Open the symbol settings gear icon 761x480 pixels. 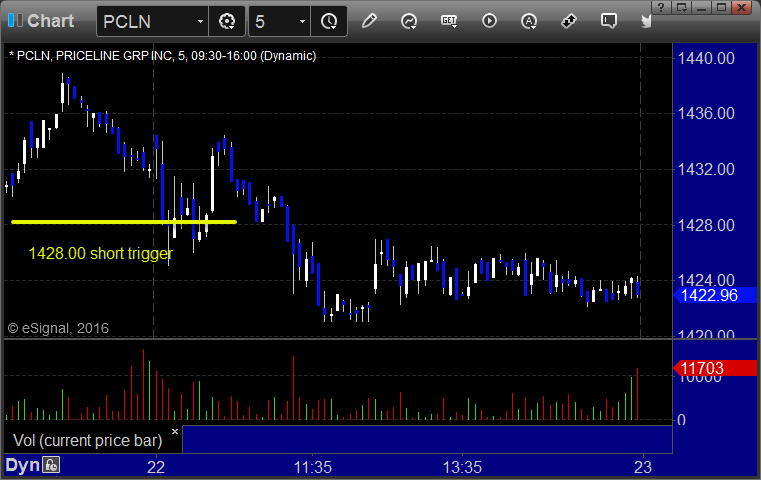[x=227, y=21]
